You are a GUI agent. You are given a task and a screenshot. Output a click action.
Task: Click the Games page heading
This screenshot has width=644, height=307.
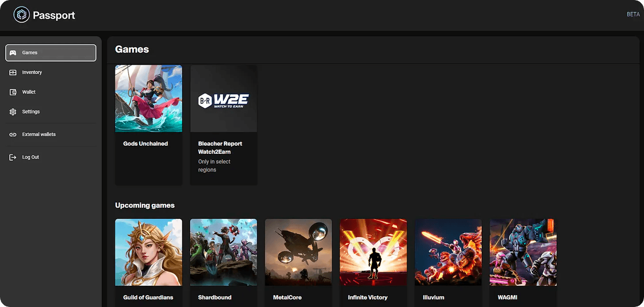[x=132, y=49]
